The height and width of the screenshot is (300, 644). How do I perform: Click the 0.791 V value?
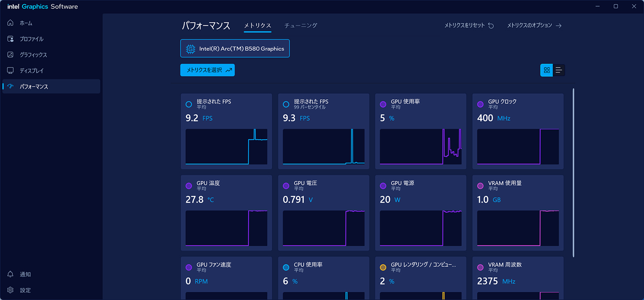coord(298,200)
